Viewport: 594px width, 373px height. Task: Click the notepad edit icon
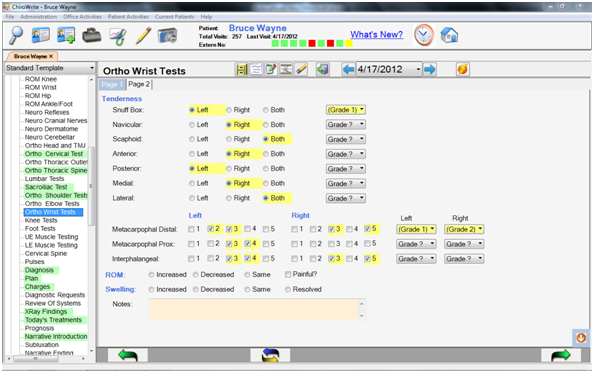(x=271, y=69)
